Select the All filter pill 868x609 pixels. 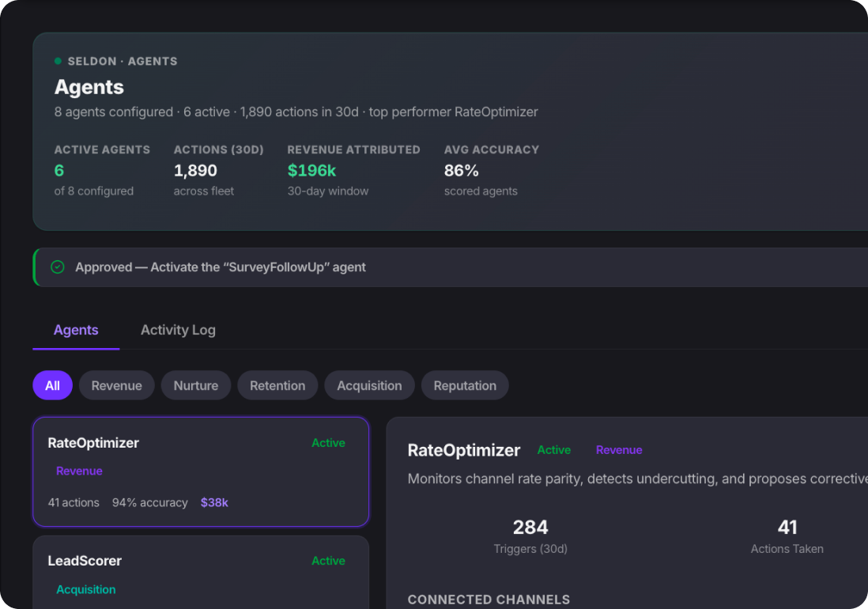(53, 385)
